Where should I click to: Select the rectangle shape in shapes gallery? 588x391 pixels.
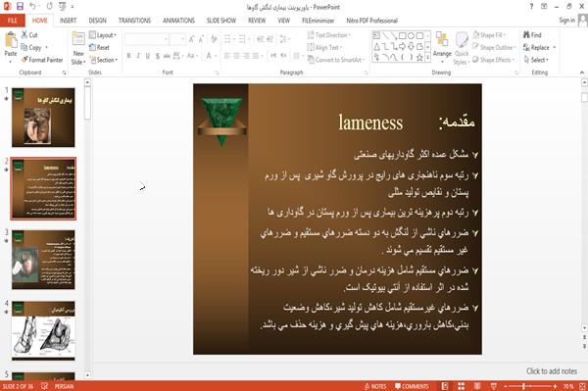coord(403,36)
